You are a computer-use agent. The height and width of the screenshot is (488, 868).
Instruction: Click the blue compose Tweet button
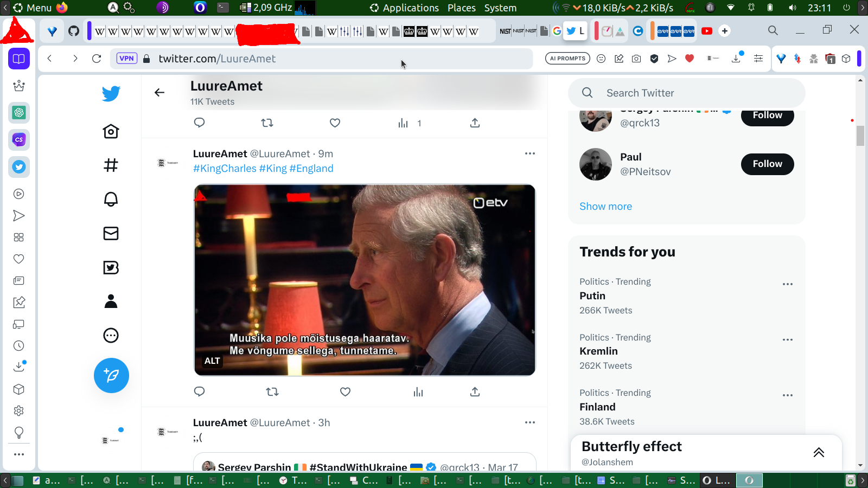(111, 375)
